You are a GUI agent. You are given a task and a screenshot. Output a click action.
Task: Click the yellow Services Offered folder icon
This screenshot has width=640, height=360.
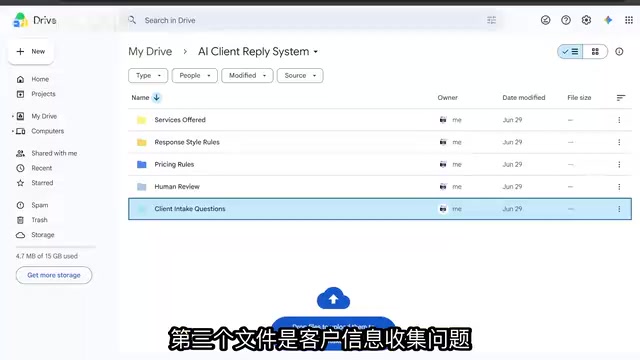[142, 120]
